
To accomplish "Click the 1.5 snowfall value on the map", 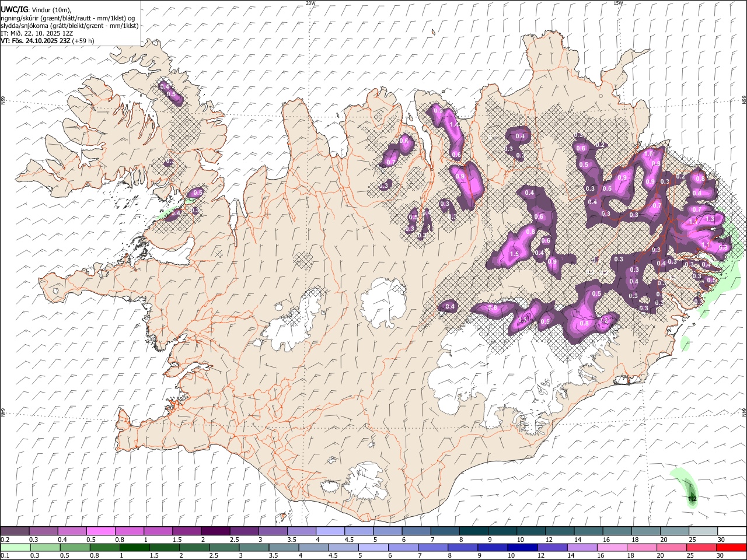I will pos(514,254).
